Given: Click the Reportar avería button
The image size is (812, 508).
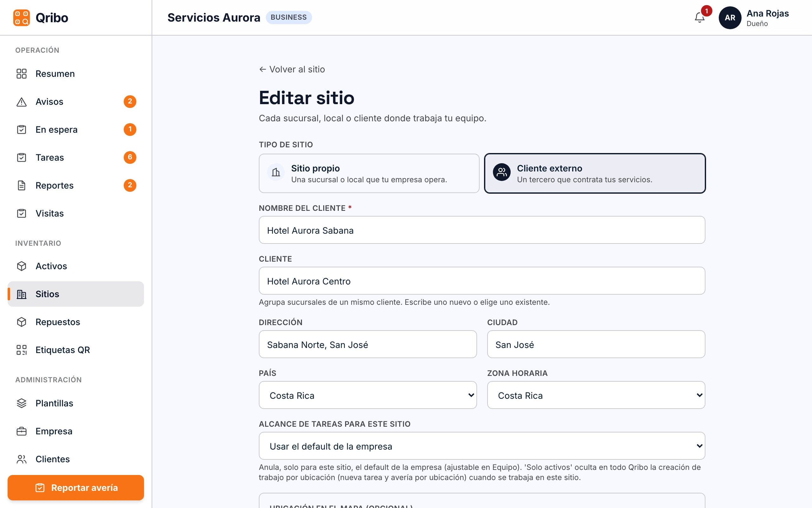Looking at the screenshot, I should click(75, 487).
